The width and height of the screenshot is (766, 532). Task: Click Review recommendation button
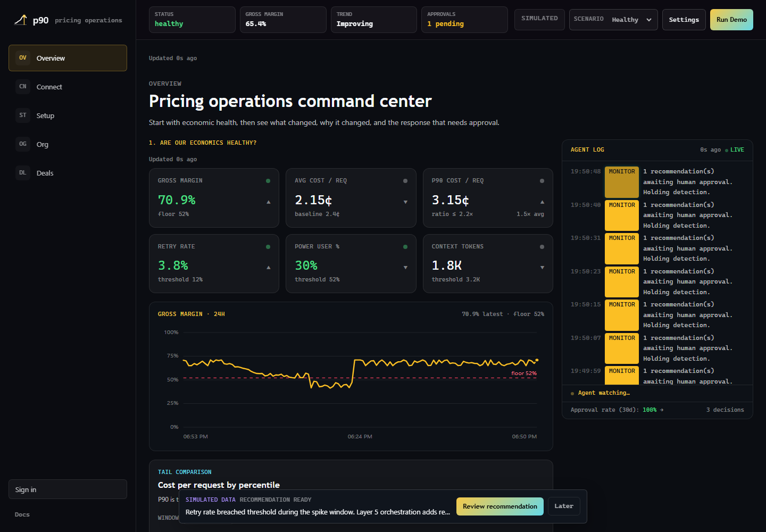click(x=500, y=506)
